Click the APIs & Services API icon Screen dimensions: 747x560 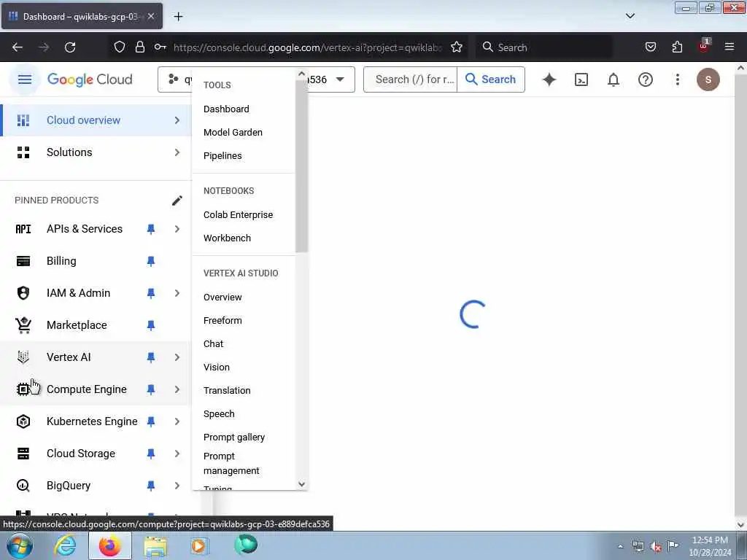tap(23, 229)
